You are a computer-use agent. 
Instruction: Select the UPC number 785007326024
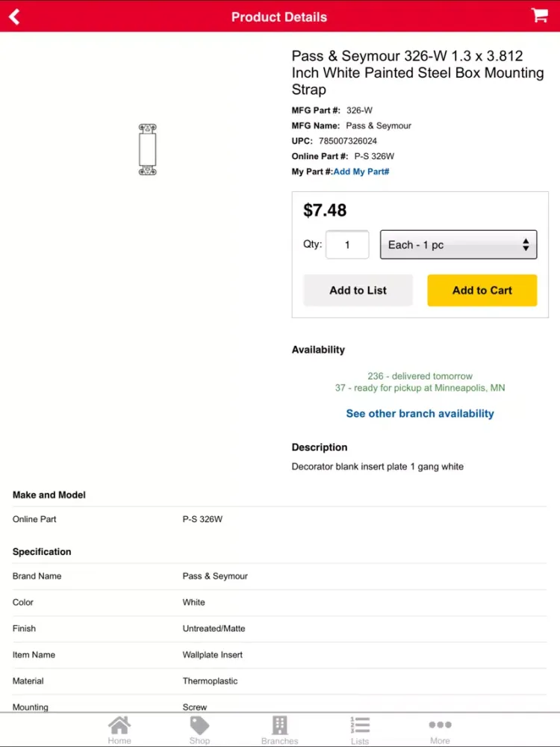click(348, 141)
